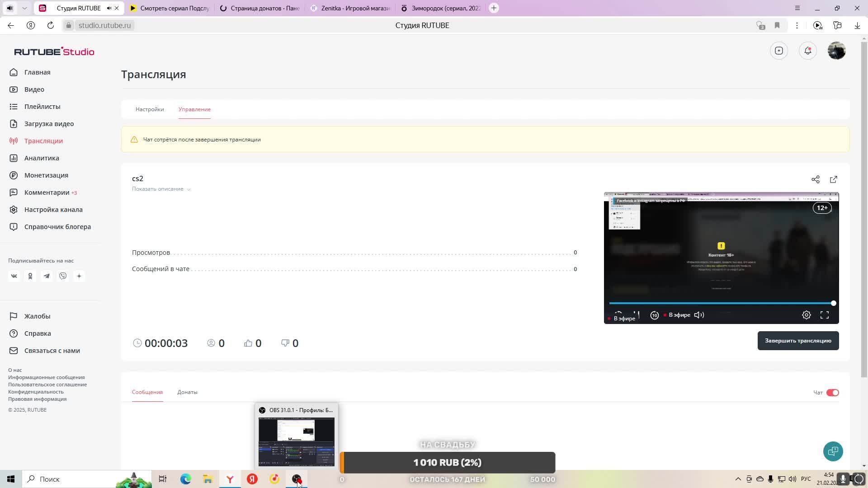Image resolution: width=868 pixels, height=488 pixels.
Task: Click the add video plus icon in the header
Action: [x=779, y=51]
